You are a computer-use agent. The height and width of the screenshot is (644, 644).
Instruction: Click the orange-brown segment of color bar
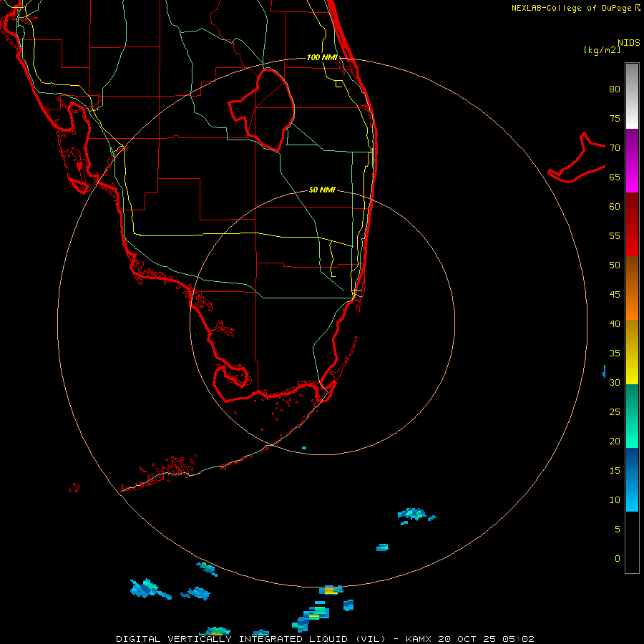(x=632, y=288)
